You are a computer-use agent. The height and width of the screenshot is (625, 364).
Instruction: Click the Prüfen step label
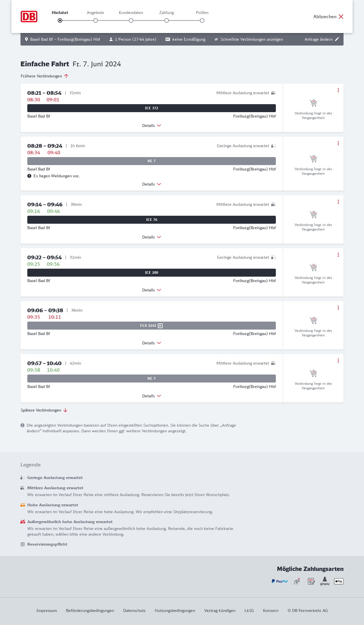[202, 13]
